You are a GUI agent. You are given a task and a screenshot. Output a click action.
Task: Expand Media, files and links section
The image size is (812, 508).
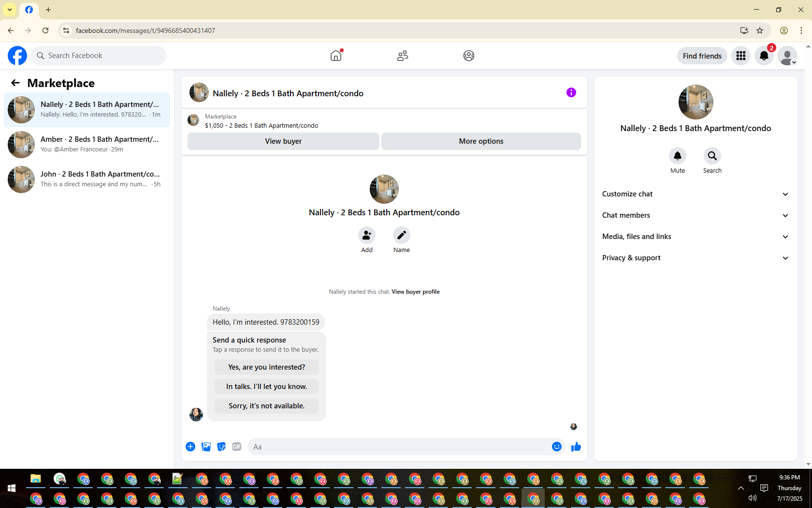tap(696, 237)
